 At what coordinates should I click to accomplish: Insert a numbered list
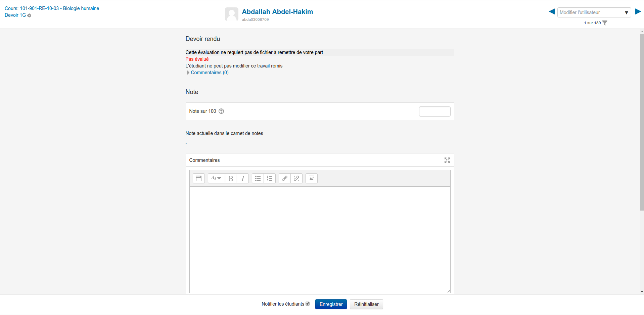pos(270,178)
